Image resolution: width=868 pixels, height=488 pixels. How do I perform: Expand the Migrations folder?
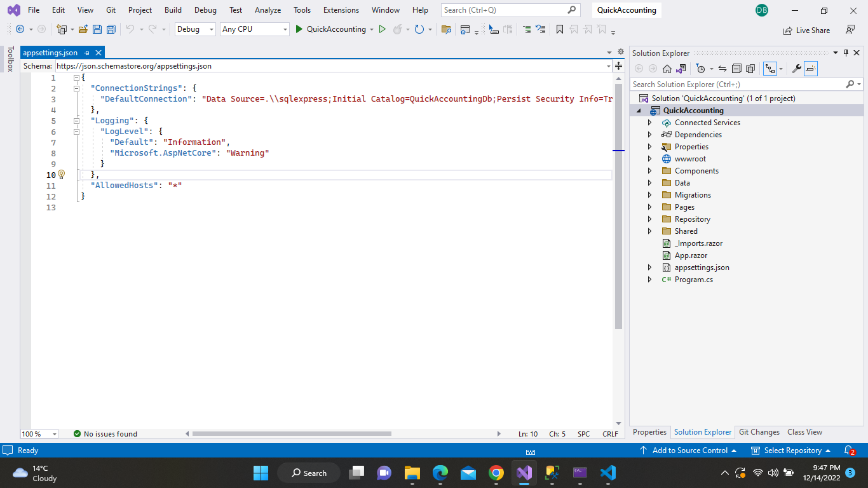pos(649,195)
